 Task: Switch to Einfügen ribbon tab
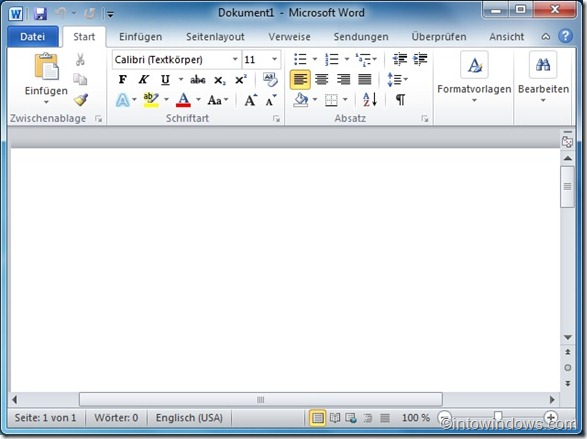pos(140,37)
